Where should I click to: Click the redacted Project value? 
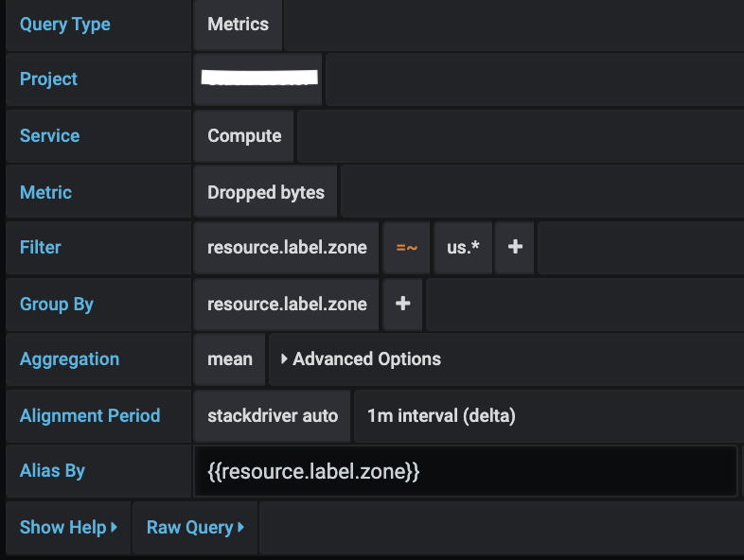(x=259, y=79)
